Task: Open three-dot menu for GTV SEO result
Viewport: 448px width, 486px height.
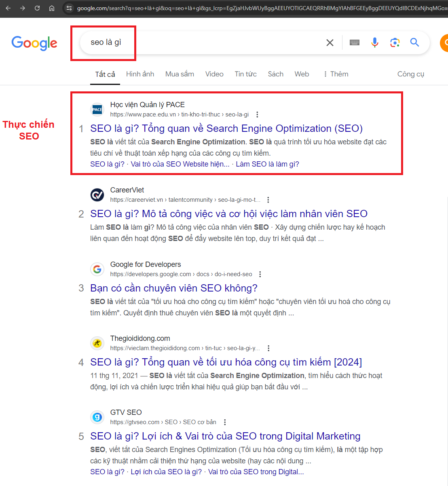Action: 225,422
